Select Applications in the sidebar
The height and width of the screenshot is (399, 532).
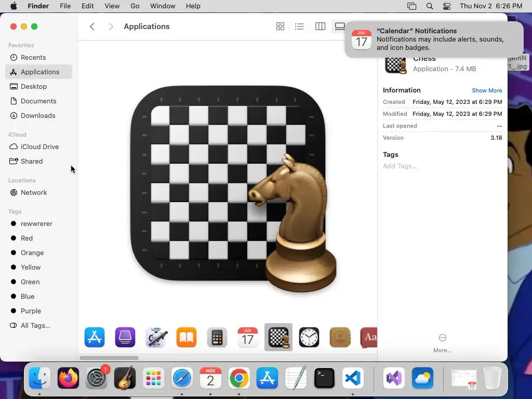coord(38,72)
